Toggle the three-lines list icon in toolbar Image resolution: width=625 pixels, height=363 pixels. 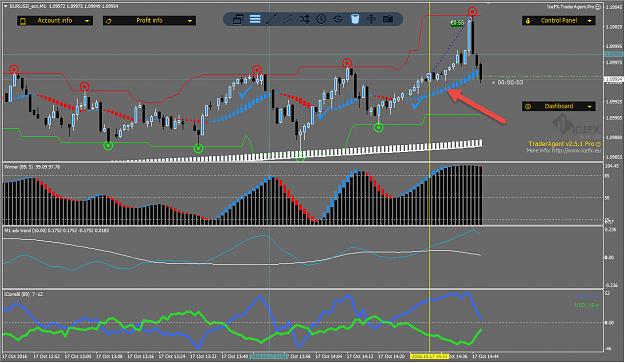(255, 19)
